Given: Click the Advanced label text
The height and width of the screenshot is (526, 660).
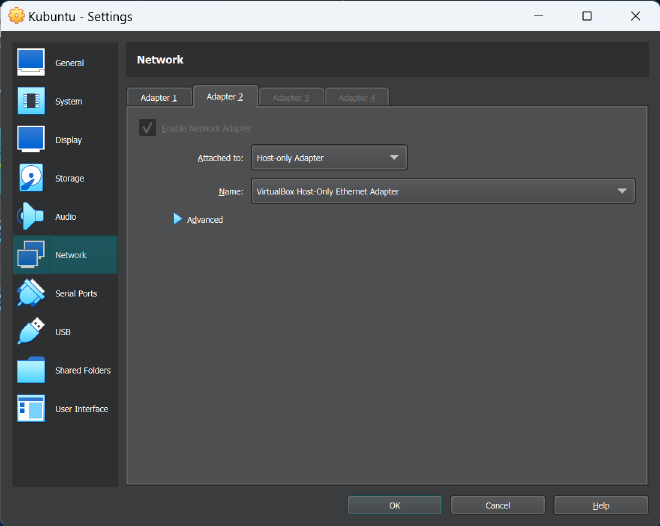Looking at the screenshot, I should [x=205, y=220].
